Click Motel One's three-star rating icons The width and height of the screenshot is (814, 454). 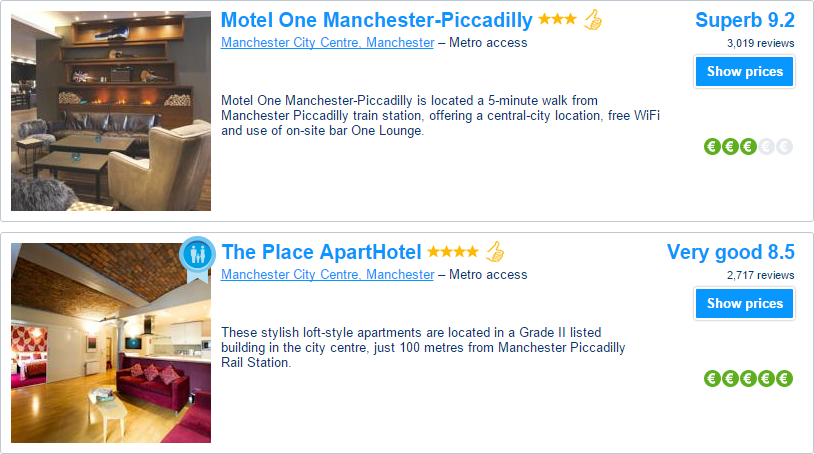click(x=558, y=20)
